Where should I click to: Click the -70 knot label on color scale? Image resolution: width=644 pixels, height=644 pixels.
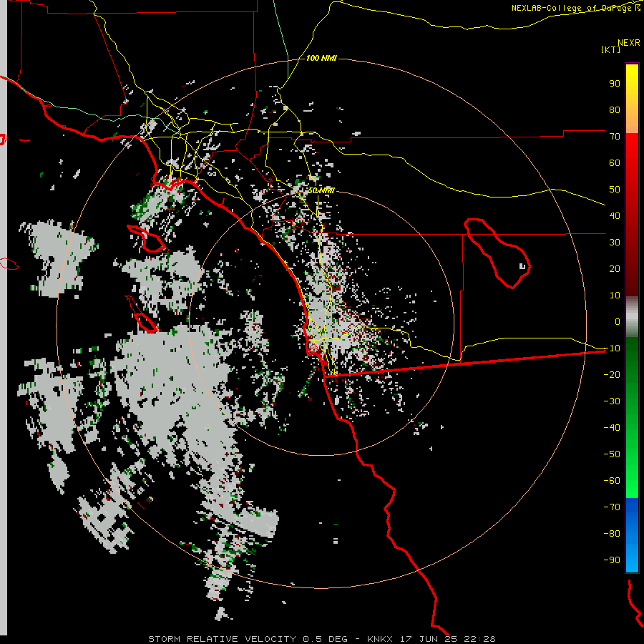612,507
